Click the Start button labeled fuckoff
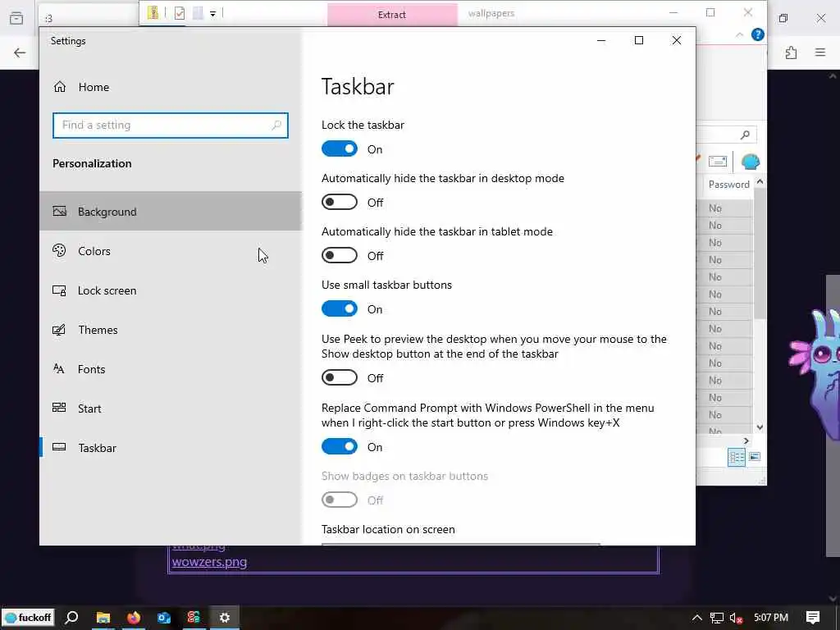840x630 pixels. pyautogui.click(x=29, y=618)
